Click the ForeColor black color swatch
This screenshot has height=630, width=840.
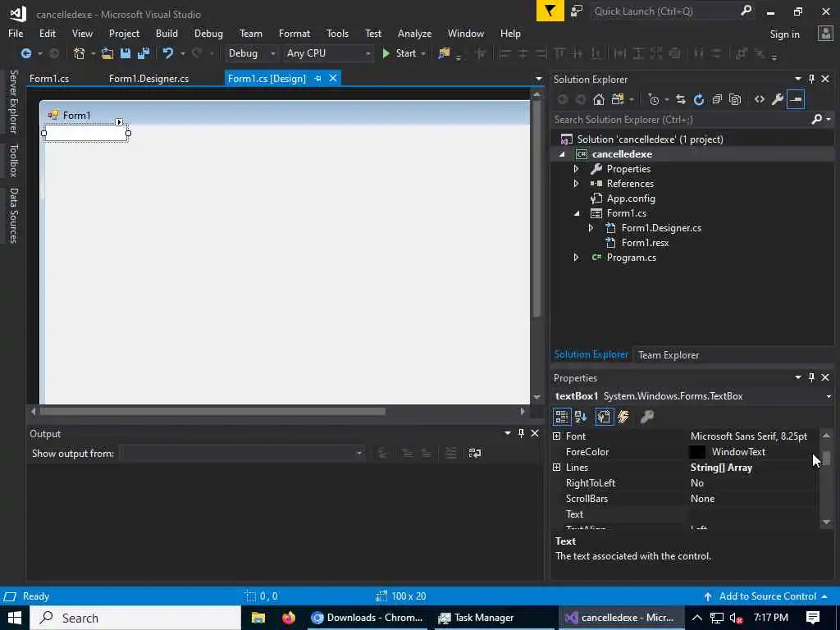click(x=697, y=452)
